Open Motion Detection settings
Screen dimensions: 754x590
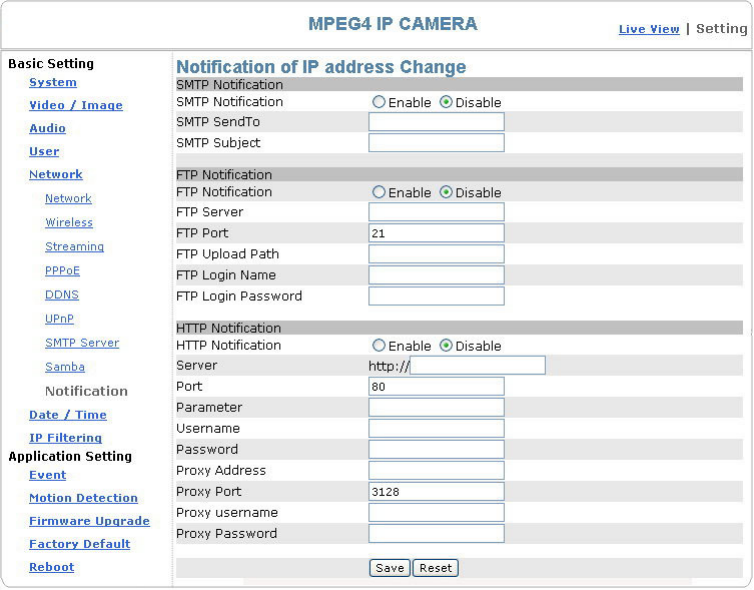(x=83, y=498)
